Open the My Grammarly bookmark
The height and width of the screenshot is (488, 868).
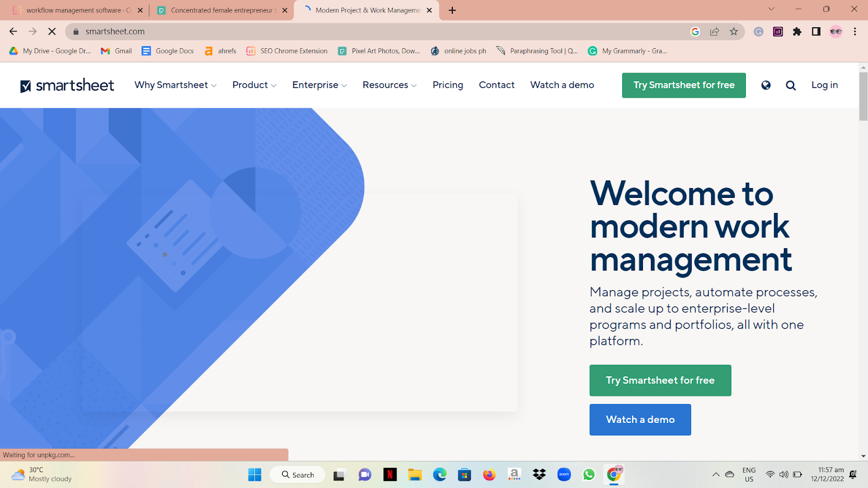628,51
